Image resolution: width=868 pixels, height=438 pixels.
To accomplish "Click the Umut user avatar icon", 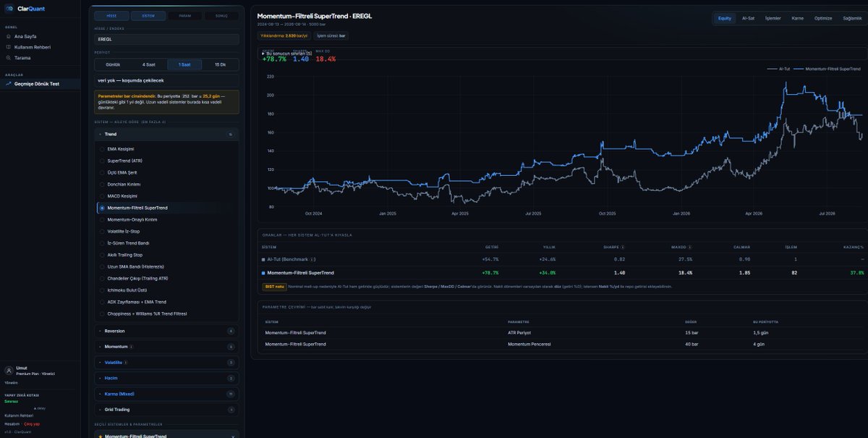I will coord(8,371).
